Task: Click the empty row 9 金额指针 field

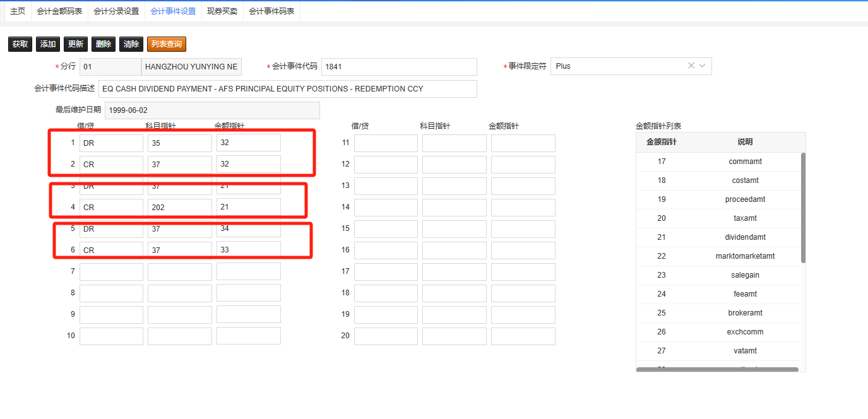Action: tap(249, 314)
